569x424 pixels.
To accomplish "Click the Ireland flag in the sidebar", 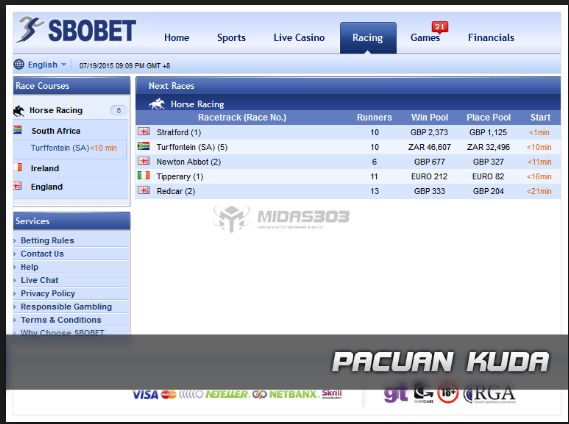I will pyautogui.click(x=17, y=167).
